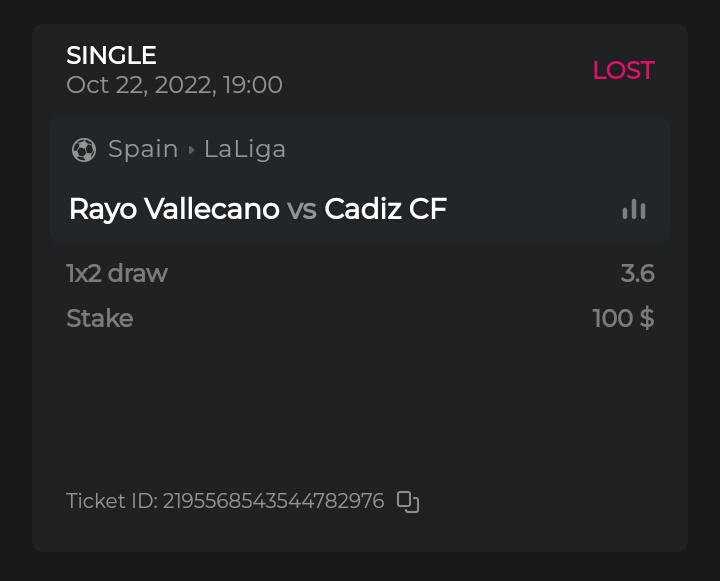Click the 1x2 draw market label
Viewport: 720px width, 581px height.
[x=117, y=273]
